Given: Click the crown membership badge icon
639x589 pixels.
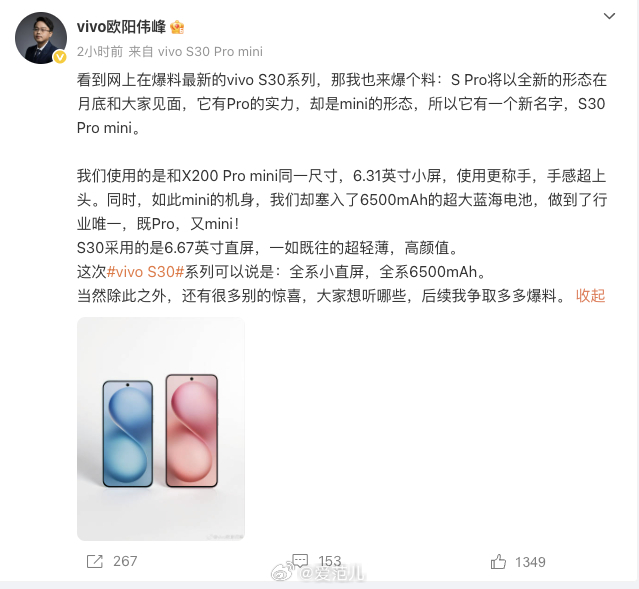Looking at the screenshot, I should tap(177, 27).
